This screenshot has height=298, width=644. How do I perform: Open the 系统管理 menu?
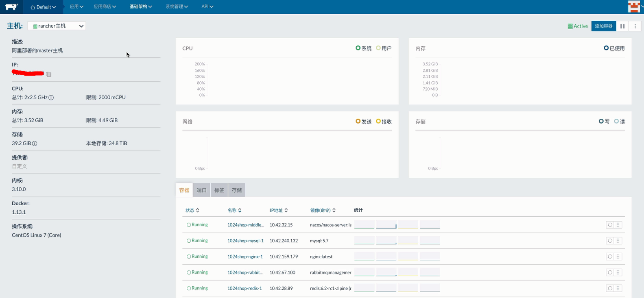click(177, 7)
